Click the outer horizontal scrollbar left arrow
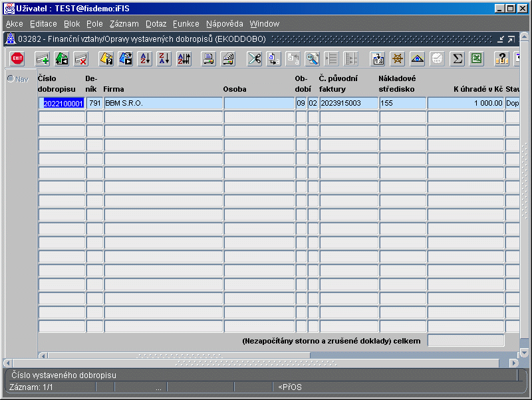 (8, 363)
